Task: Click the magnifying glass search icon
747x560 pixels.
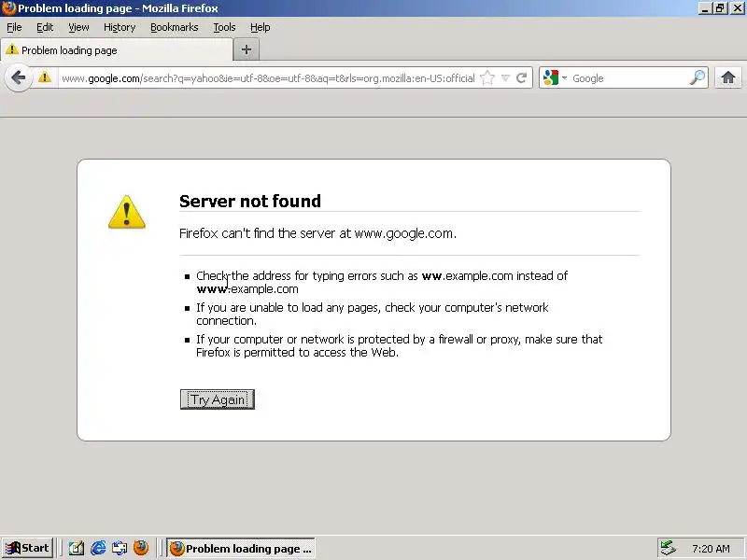Action: pos(698,77)
